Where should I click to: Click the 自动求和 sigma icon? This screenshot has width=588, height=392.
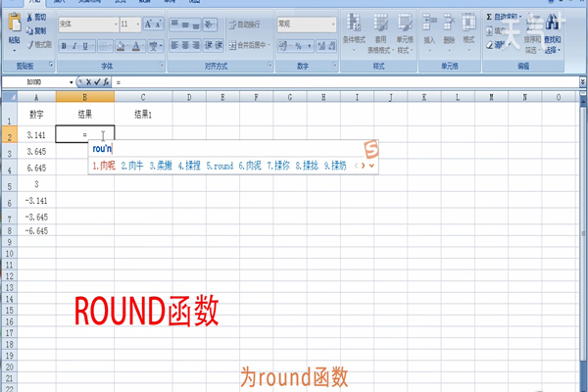pyautogui.click(x=489, y=17)
